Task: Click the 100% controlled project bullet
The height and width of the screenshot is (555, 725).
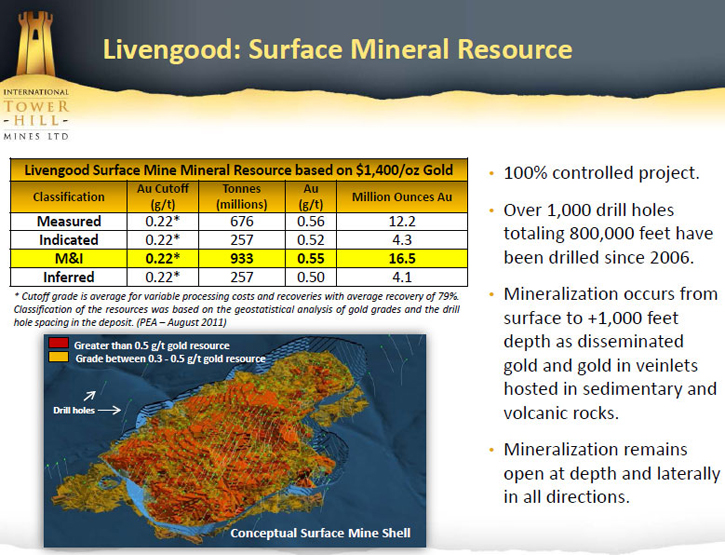Action: (601, 173)
